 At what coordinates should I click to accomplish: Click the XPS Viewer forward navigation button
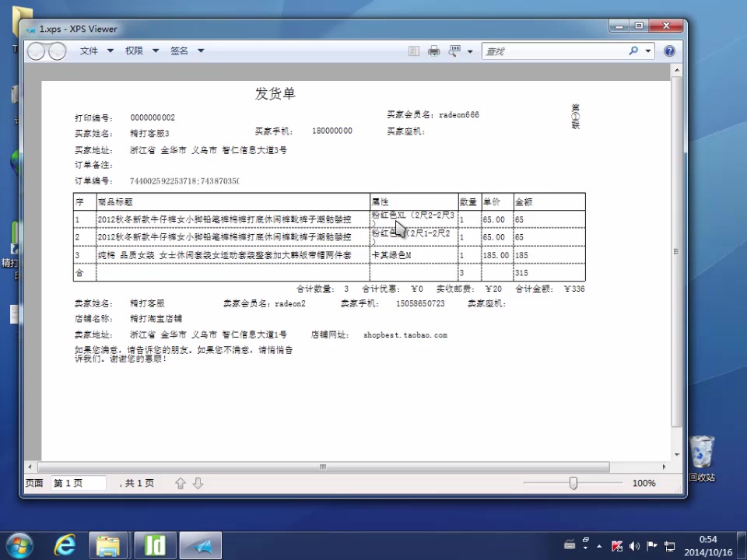57,51
